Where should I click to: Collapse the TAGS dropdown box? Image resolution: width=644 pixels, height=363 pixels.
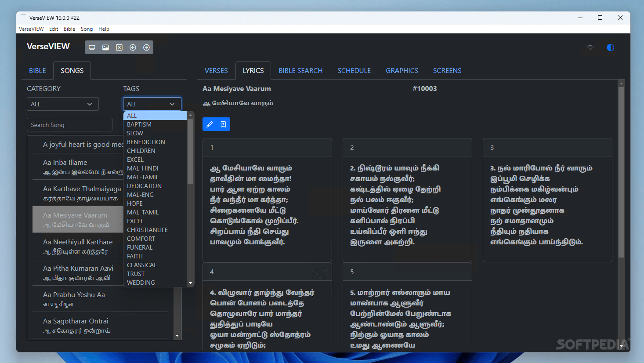point(152,104)
